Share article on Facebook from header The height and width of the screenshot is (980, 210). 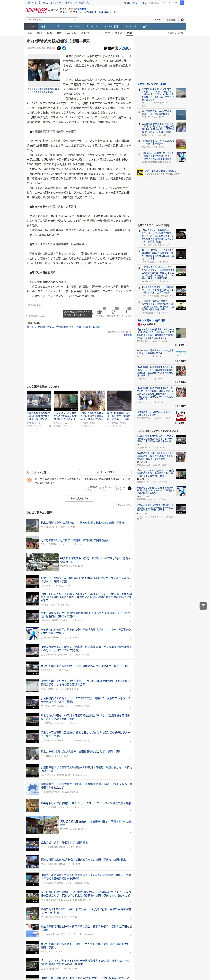click(x=64, y=48)
